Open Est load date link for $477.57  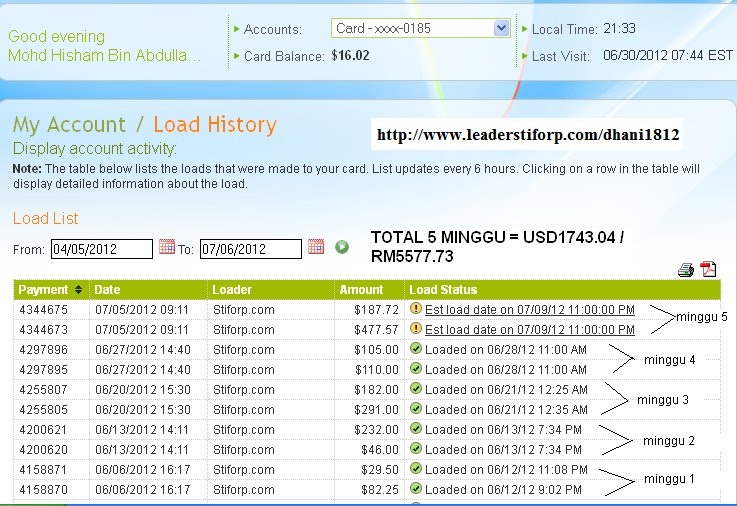pos(530,330)
